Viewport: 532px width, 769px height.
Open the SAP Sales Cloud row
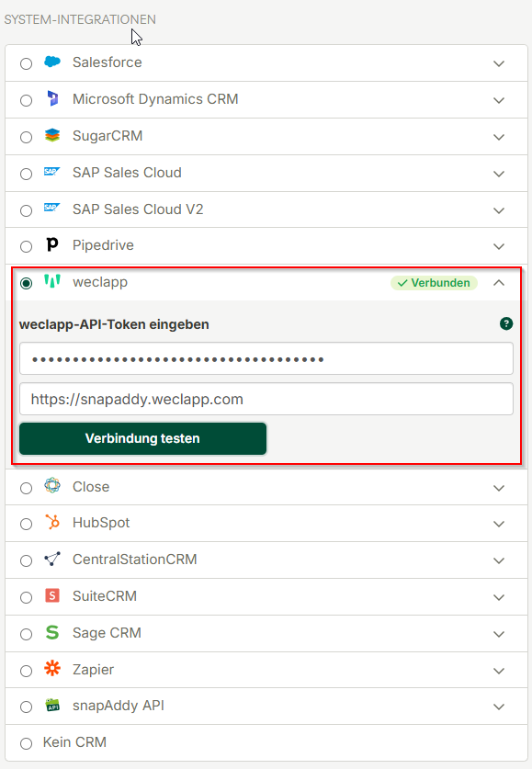click(266, 173)
